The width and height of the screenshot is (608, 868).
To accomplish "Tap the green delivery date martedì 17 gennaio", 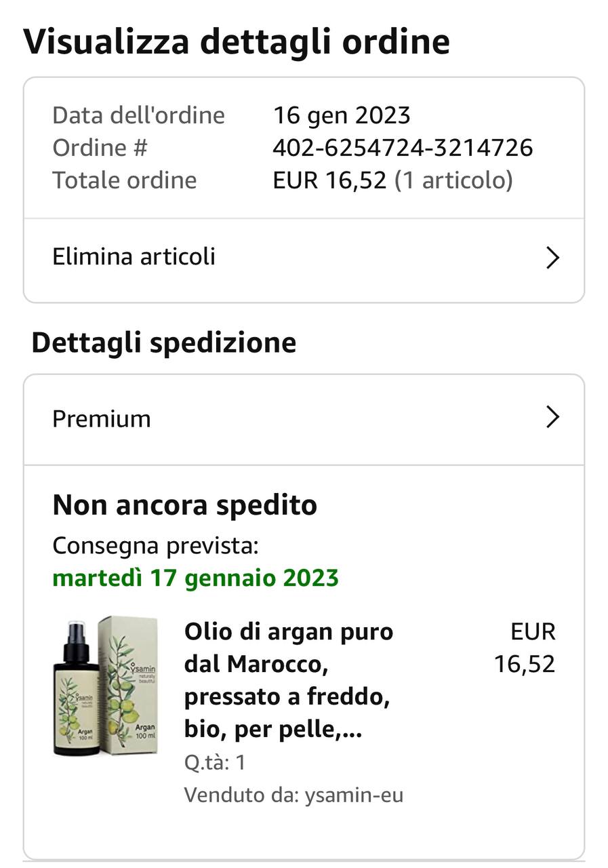I will (x=195, y=578).
